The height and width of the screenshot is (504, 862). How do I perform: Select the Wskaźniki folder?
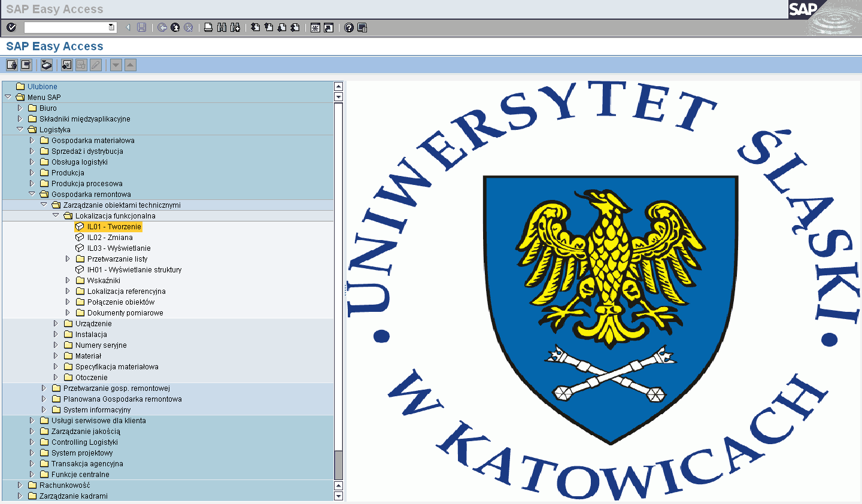pyautogui.click(x=104, y=281)
